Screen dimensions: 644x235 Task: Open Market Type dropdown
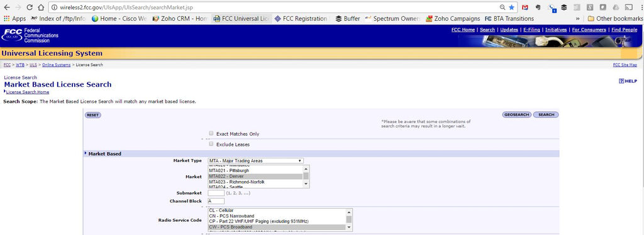pyautogui.click(x=255, y=161)
